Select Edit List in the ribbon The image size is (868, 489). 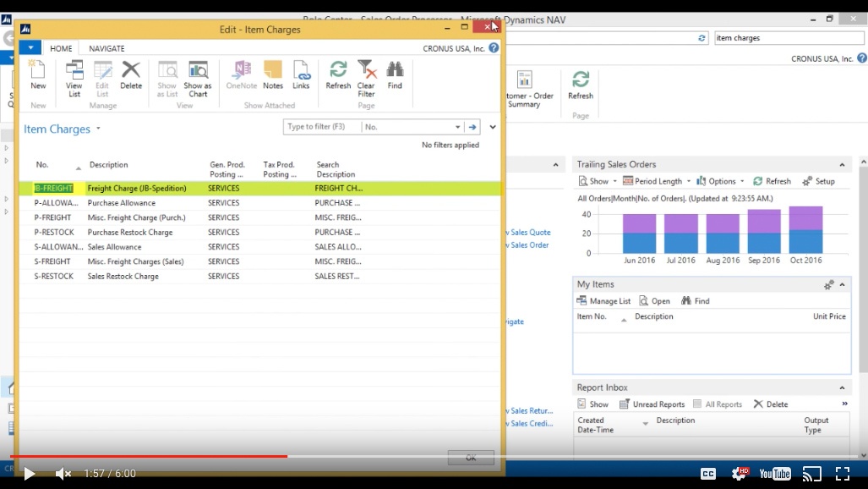[102, 78]
